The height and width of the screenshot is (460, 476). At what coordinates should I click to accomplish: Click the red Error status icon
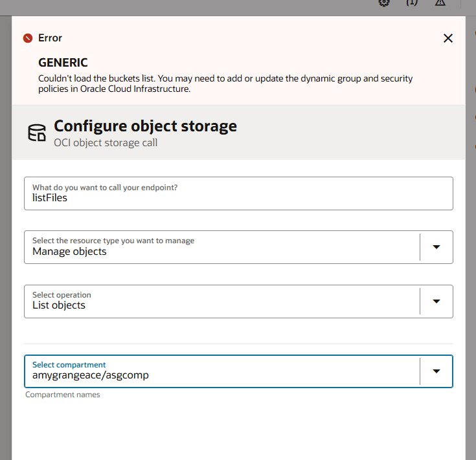click(x=28, y=38)
